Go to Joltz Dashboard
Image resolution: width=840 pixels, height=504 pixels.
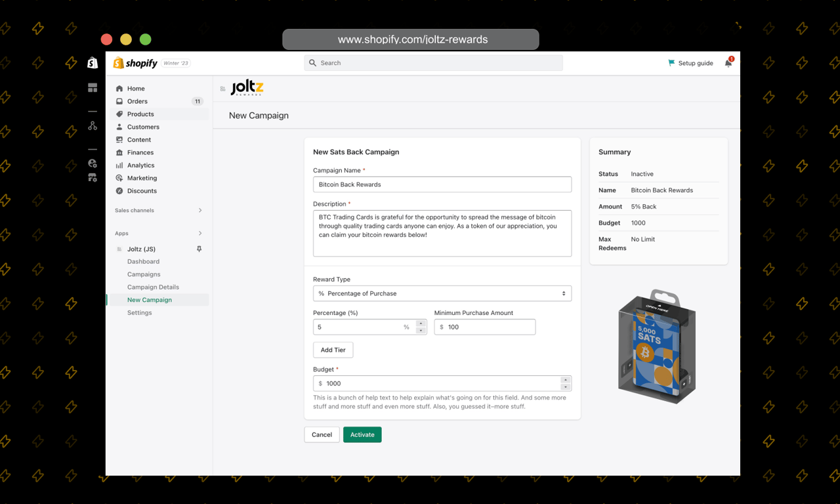click(x=143, y=262)
